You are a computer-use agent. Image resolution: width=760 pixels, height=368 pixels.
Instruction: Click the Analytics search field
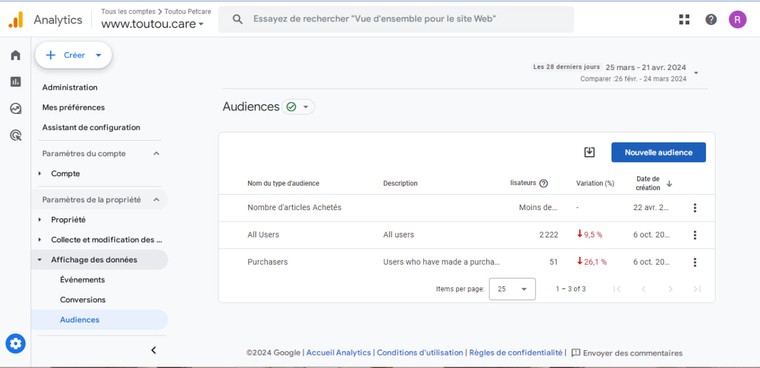tap(396, 19)
